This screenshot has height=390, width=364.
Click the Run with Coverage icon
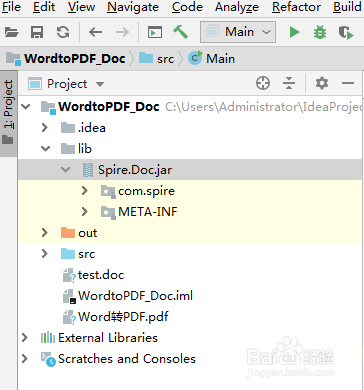pos(346,33)
